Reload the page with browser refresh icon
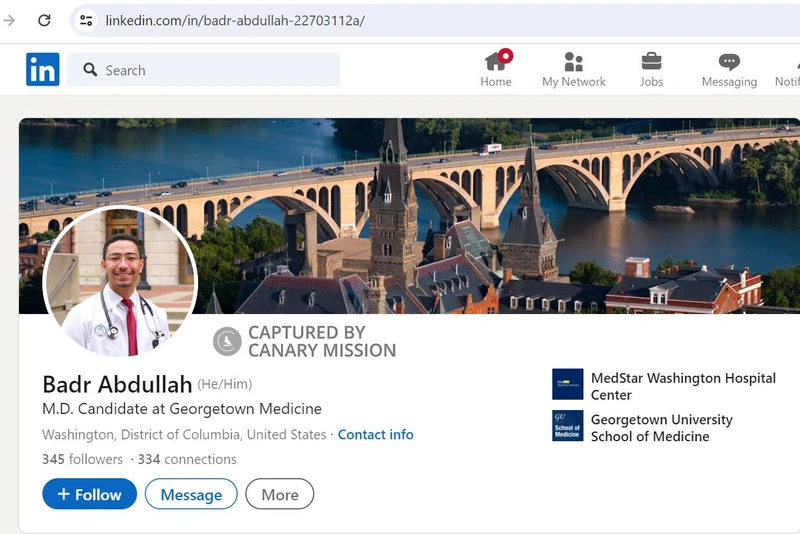Image resolution: width=800 pixels, height=534 pixels. click(44, 20)
